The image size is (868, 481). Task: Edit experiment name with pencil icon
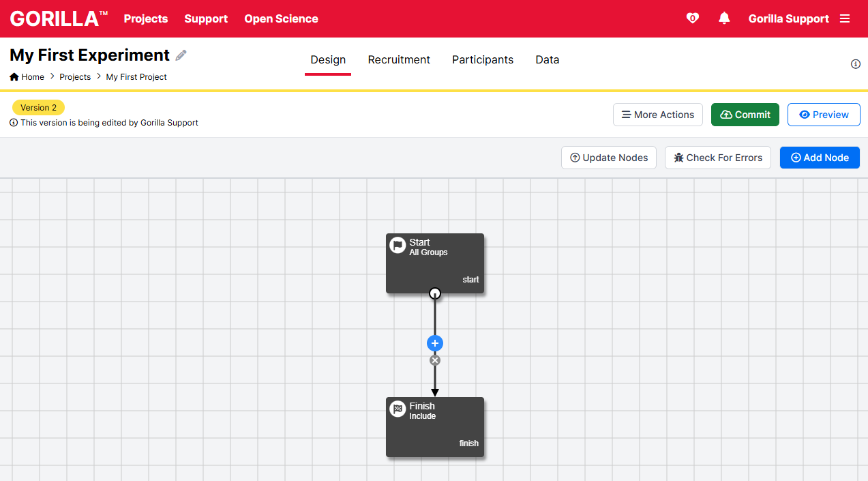click(181, 55)
